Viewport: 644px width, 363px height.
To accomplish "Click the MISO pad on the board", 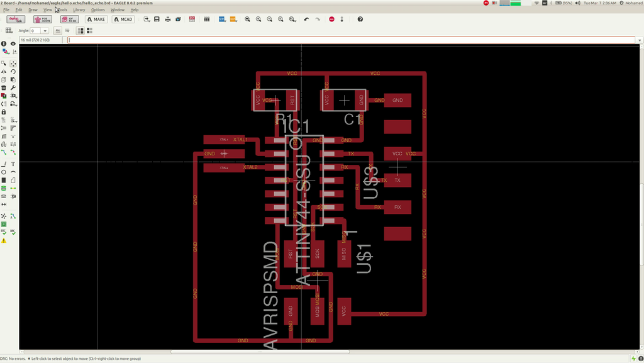I will point(344,254).
